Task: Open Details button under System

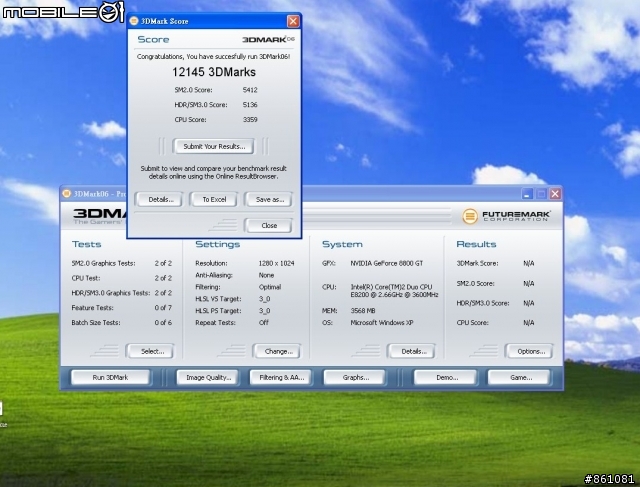Action: [x=412, y=351]
